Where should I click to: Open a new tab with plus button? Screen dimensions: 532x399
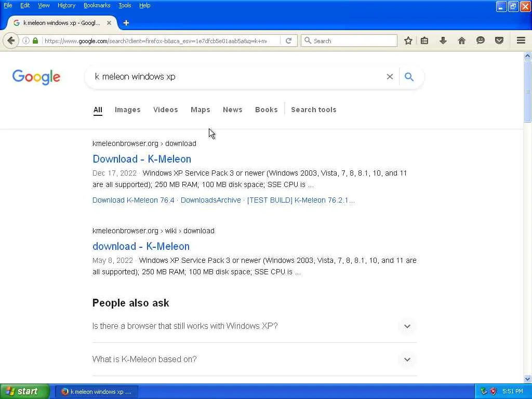[126, 23]
